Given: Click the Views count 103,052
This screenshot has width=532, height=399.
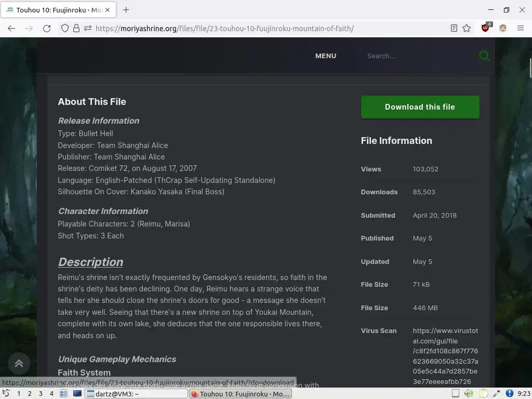Looking at the screenshot, I should [x=425, y=169].
